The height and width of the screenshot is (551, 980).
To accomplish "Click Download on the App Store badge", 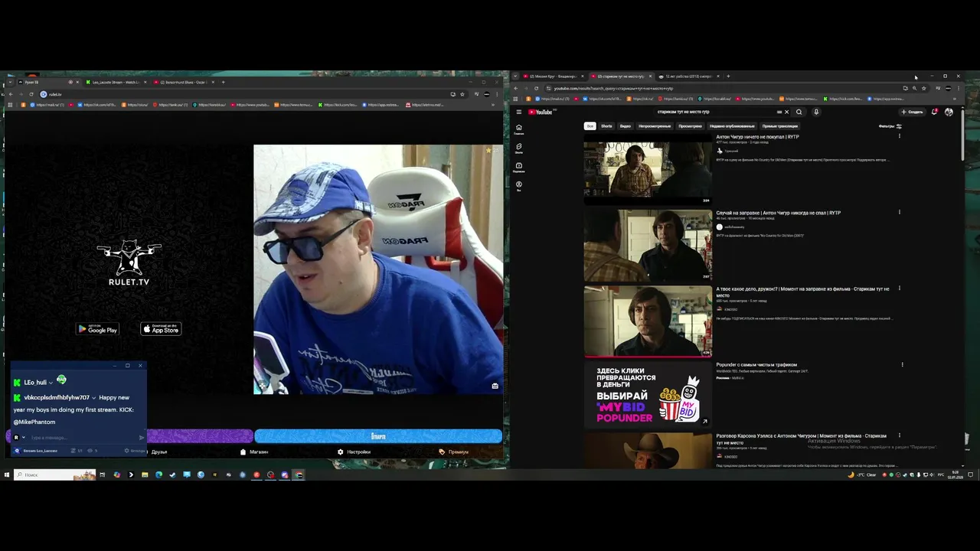I will point(161,329).
